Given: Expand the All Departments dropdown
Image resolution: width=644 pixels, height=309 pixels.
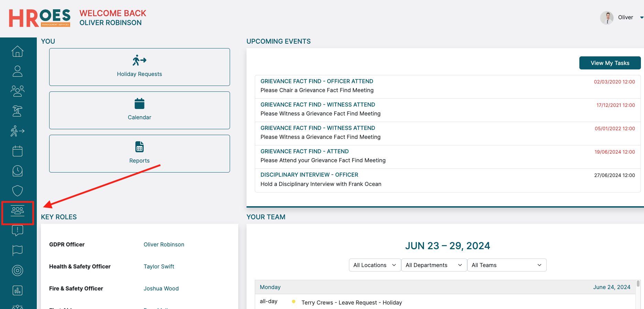Looking at the screenshot, I should coord(434,265).
